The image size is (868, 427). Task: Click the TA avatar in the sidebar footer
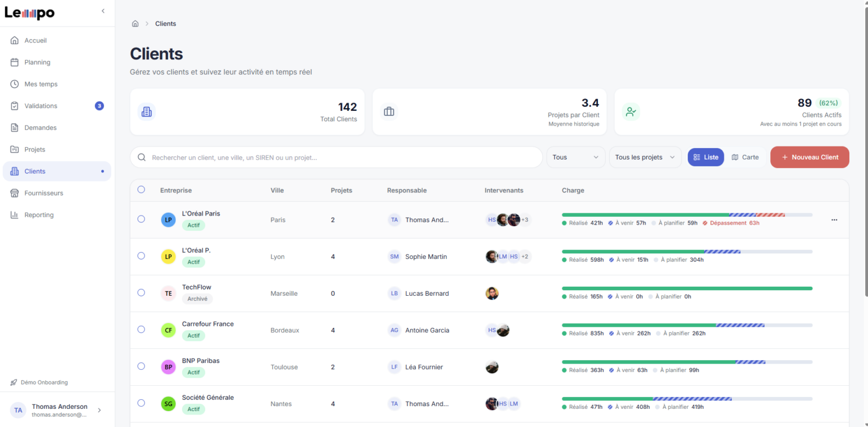[x=19, y=410]
